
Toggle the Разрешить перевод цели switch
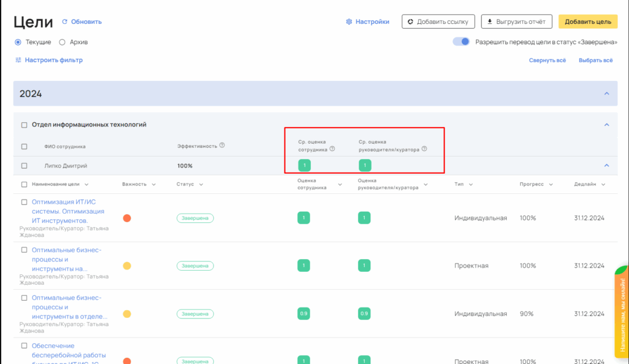461,42
